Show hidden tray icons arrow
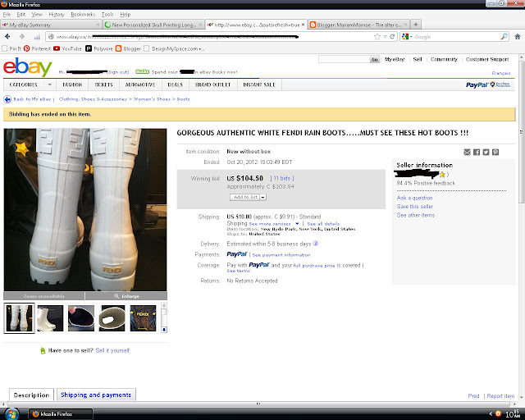The image size is (525, 420). (491, 414)
